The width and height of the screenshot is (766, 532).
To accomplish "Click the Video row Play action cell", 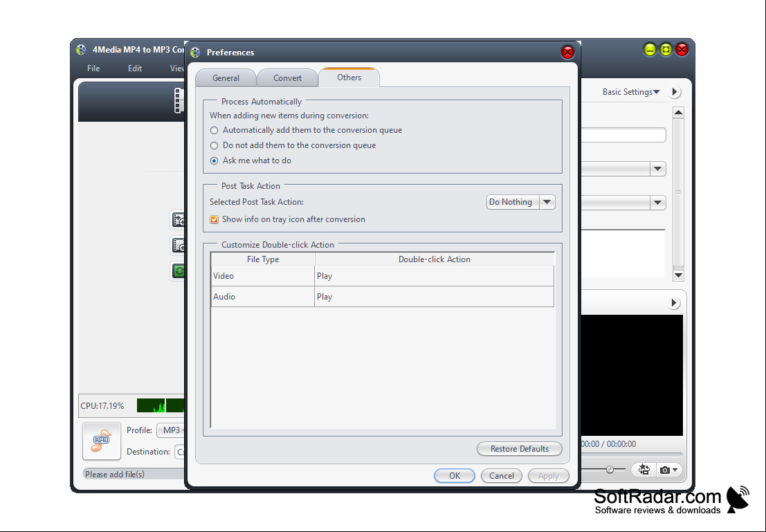I will point(435,276).
